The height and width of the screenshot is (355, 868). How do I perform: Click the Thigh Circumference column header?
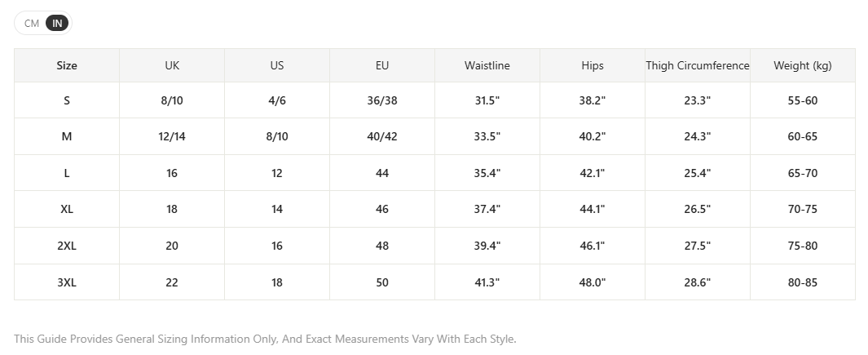pyautogui.click(x=698, y=65)
